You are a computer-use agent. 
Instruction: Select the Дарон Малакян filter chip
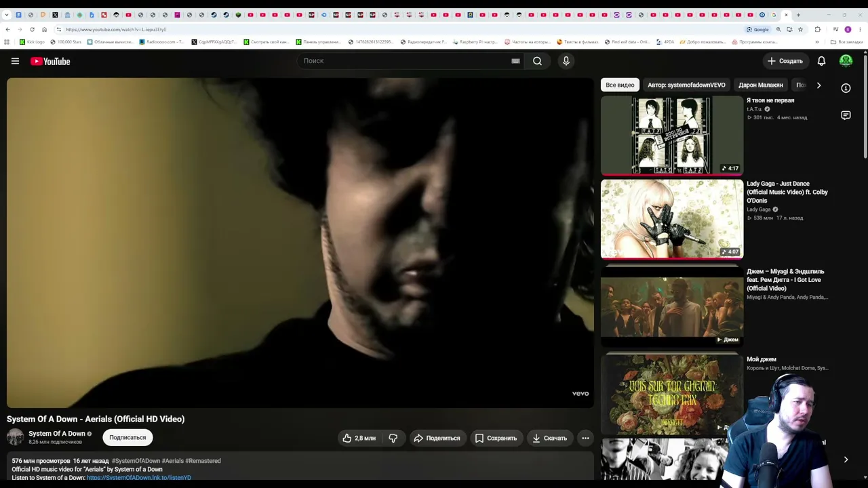click(x=760, y=85)
